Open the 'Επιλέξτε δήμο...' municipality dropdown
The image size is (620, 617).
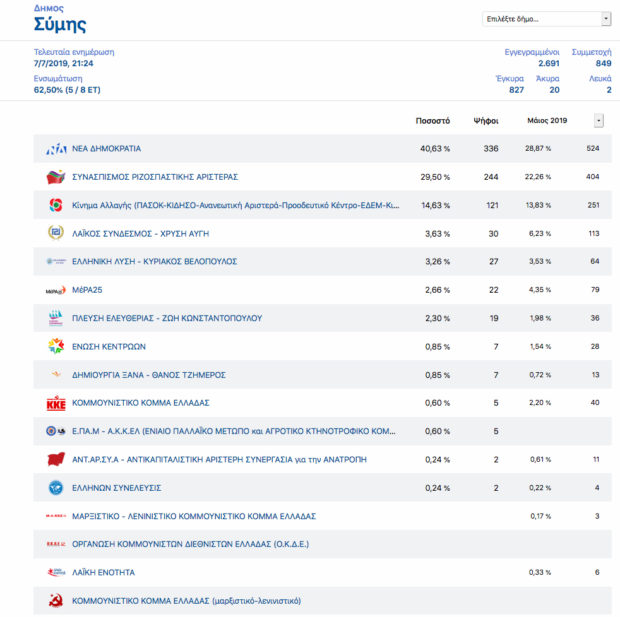coord(546,19)
